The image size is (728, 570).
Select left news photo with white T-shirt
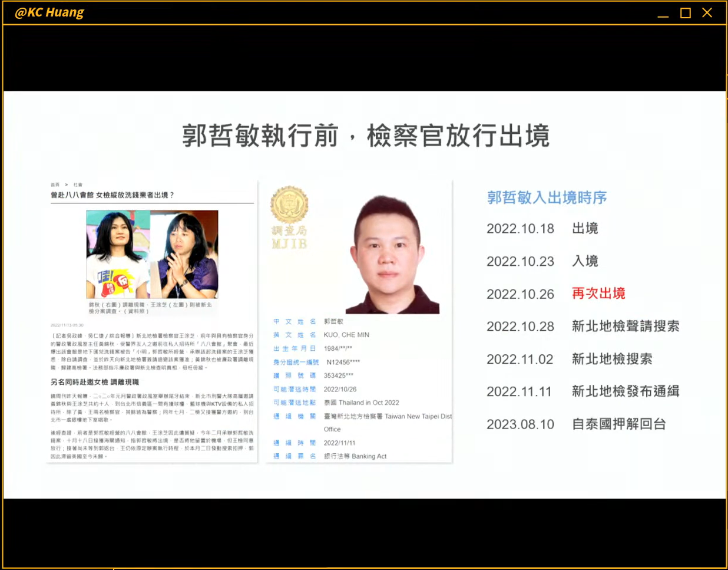(118, 254)
